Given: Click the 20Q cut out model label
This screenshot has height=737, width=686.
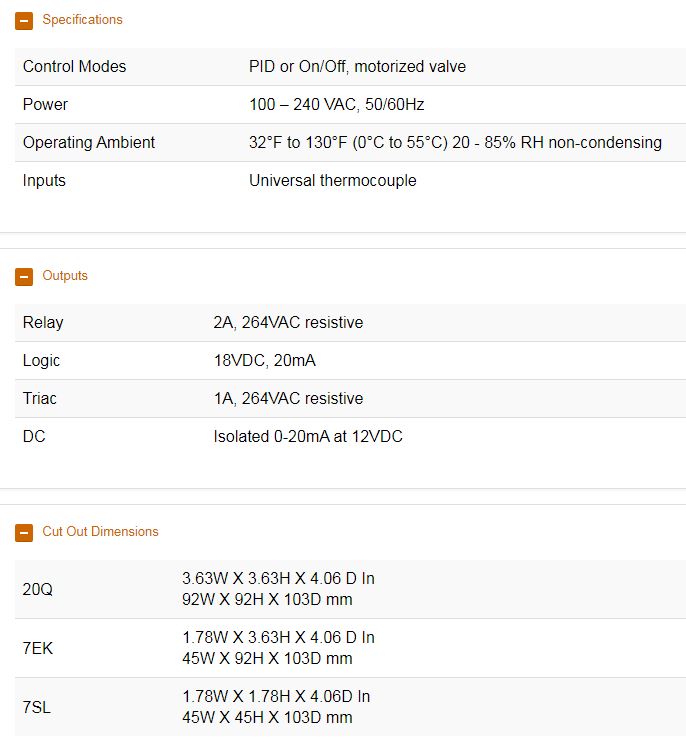Looking at the screenshot, I should tap(38, 590).
